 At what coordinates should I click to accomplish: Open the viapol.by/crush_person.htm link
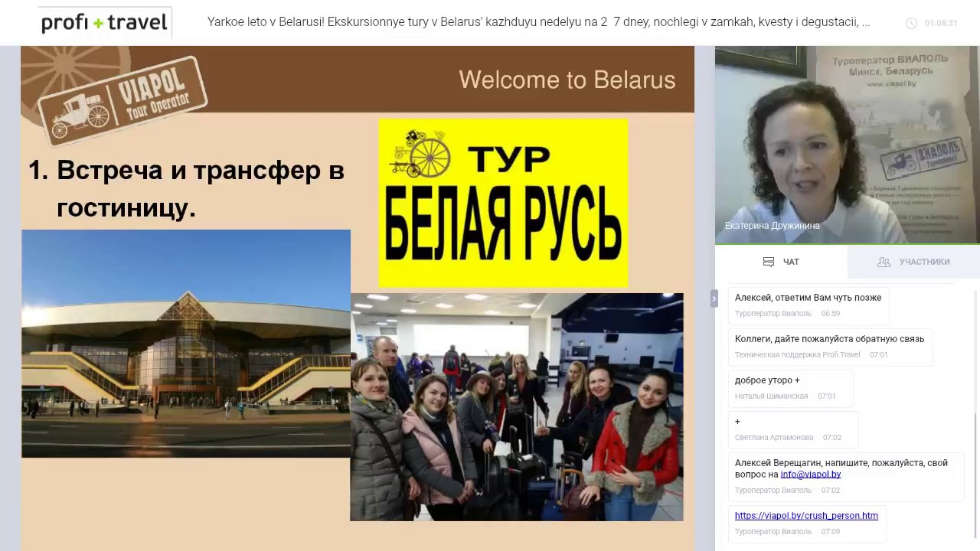coord(806,516)
